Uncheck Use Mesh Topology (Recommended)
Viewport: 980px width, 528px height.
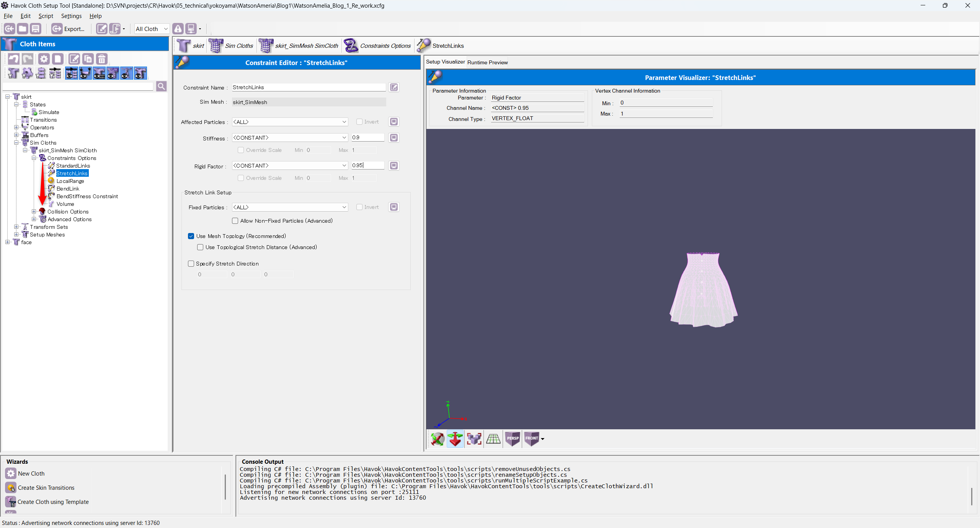[191, 236]
